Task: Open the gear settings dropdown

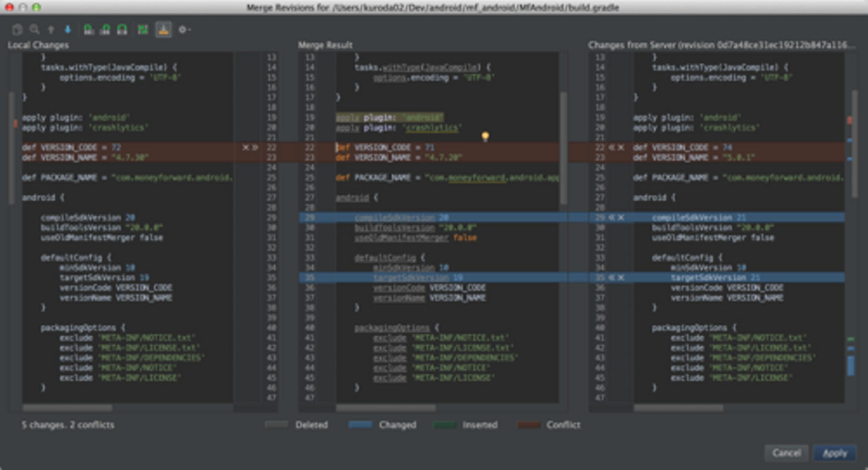Action: [x=184, y=29]
